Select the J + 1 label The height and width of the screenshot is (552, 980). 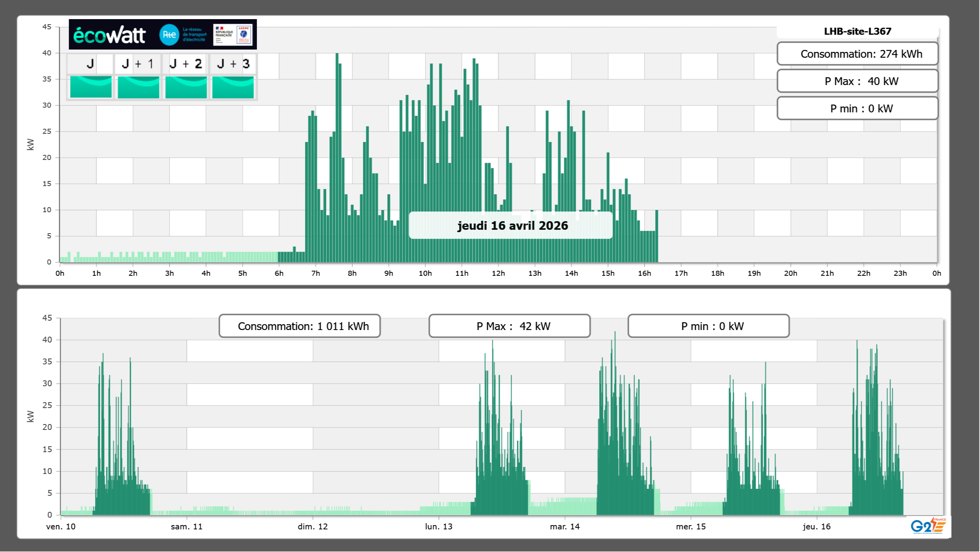138,64
